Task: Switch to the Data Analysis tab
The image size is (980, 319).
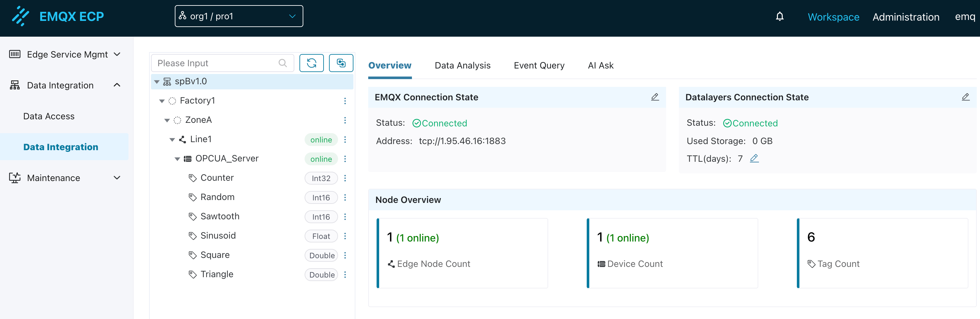Action: point(462,66)
